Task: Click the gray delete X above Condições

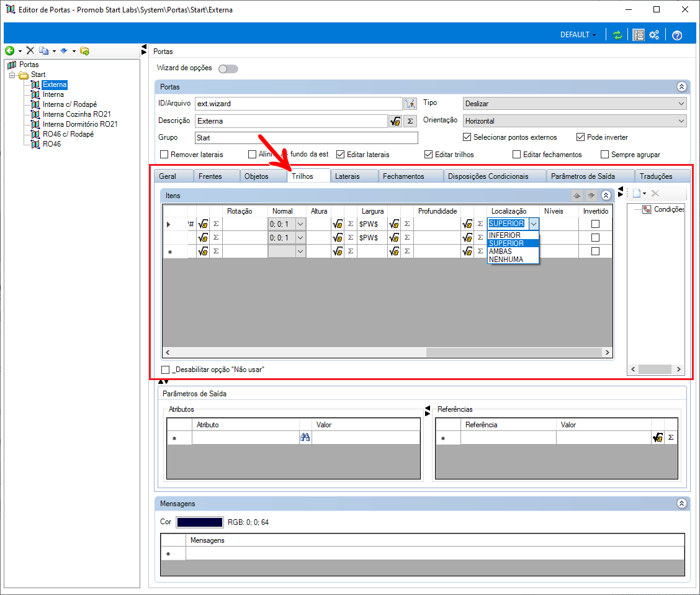Action: tap(655, 193)
